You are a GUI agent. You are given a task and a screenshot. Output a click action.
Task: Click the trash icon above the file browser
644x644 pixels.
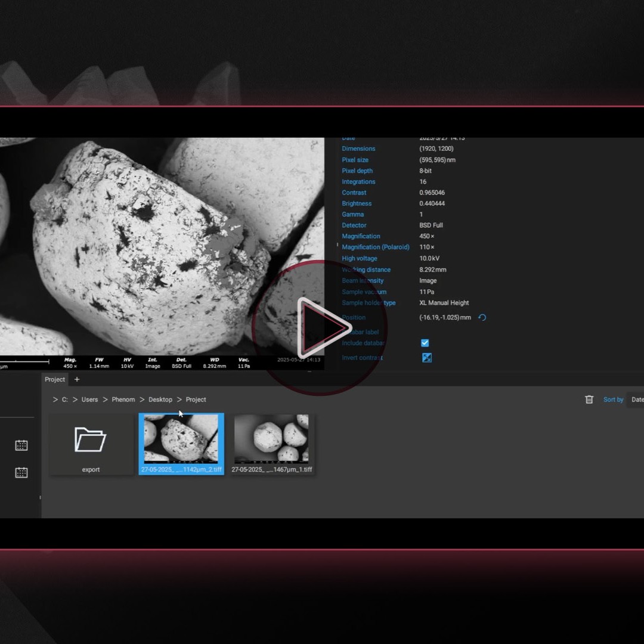click(589, 400)
